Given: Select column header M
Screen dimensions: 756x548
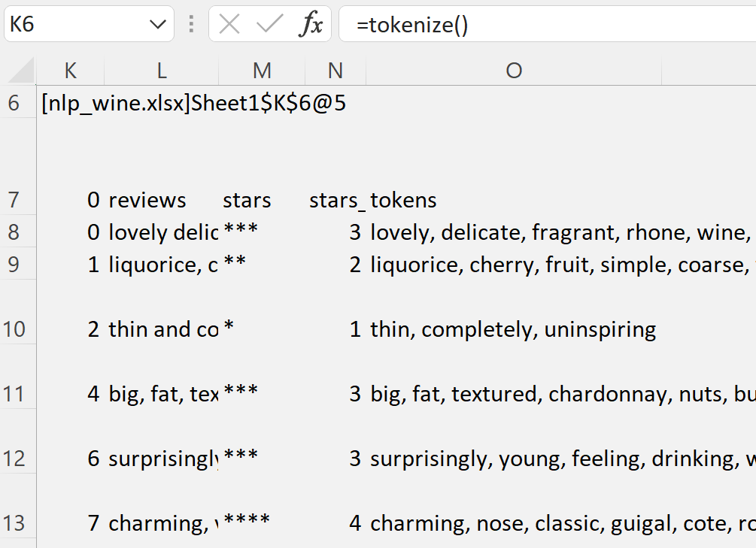Looking at the screenshot, I should pyautogui.click(x=262, y=70).
